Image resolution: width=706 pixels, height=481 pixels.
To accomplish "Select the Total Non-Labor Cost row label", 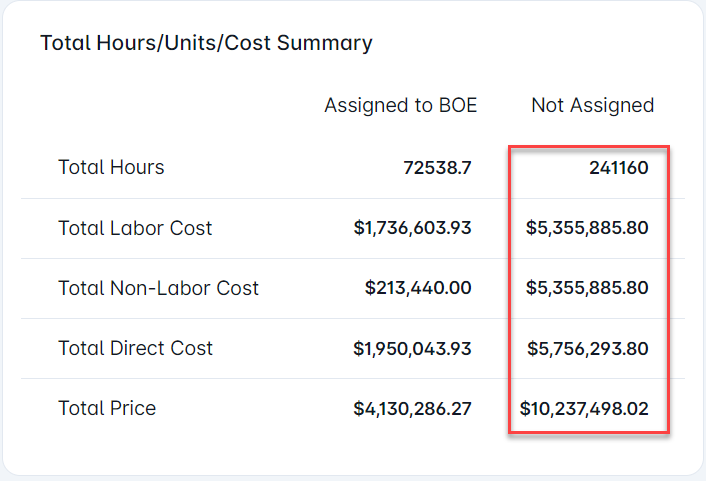I will (x=158, y=288).
